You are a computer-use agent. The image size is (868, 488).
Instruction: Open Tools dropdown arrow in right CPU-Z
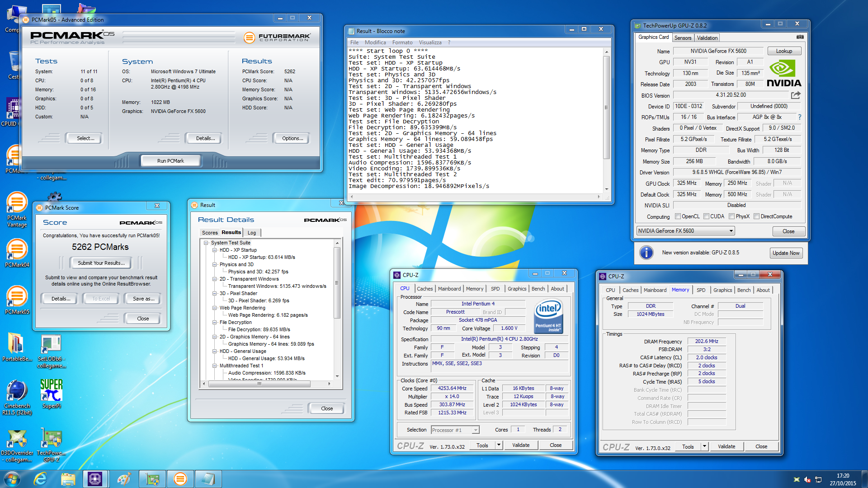704,446
